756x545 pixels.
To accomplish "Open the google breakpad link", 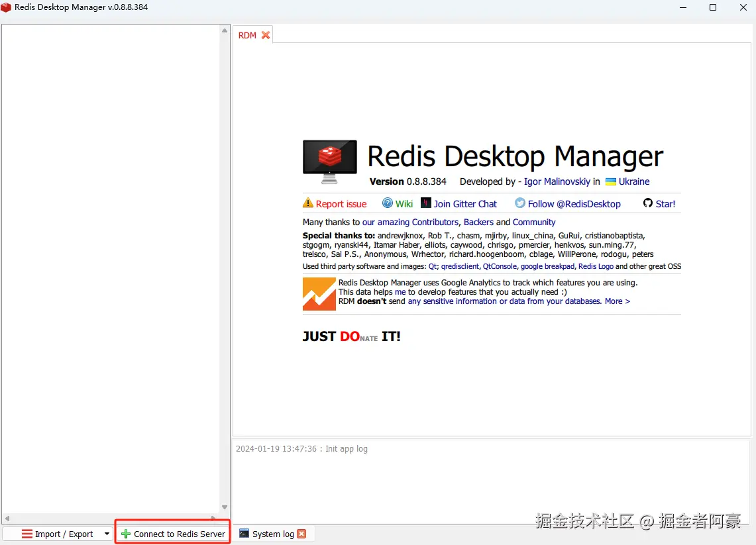I will (547, 266).
